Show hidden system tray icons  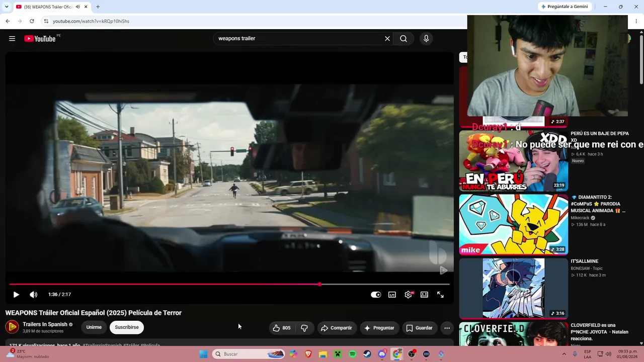point(564,354)
